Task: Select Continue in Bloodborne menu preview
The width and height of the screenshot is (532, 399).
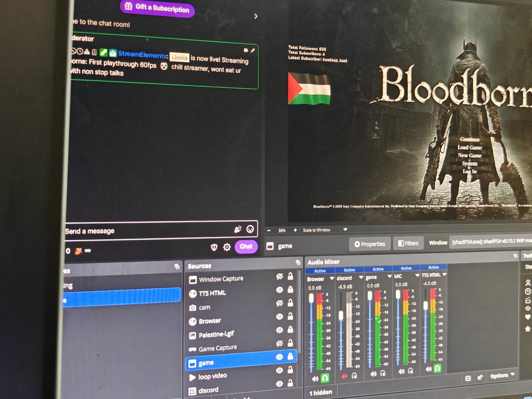Action: tap(469, 139)
